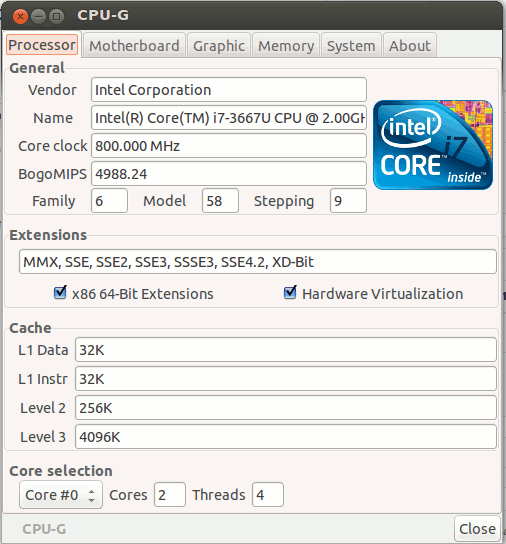Viewport: 506px width, 544px height.
Task: Open the Core #0 selection dropdown
Action: [61, 495]
